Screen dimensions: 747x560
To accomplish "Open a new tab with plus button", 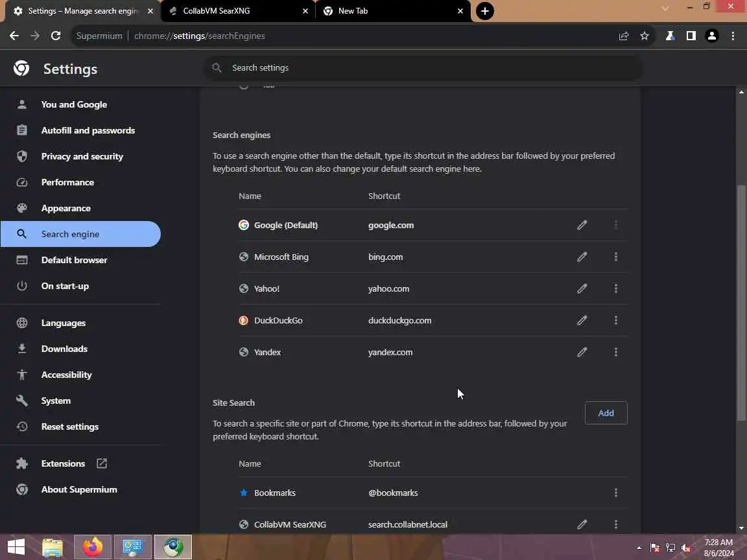I will coord(484,11).
